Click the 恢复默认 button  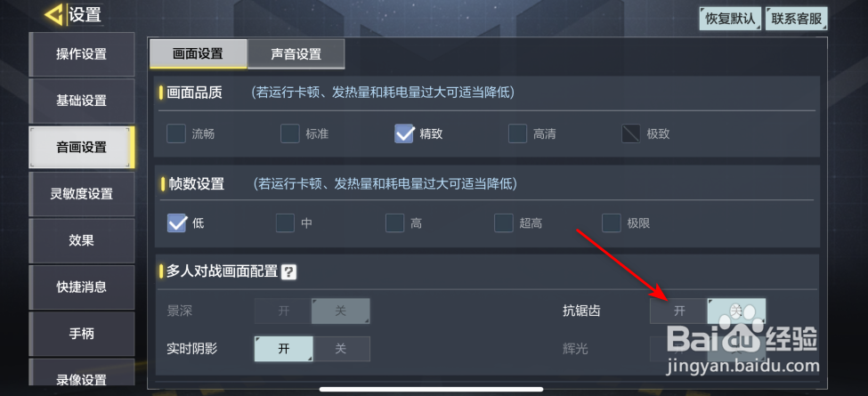[730, 19]
